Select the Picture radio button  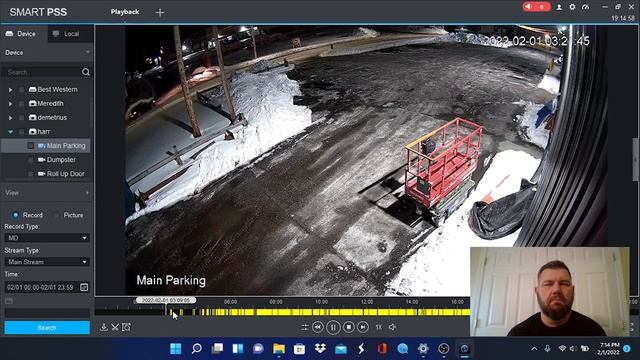click(x=56, y=215)
